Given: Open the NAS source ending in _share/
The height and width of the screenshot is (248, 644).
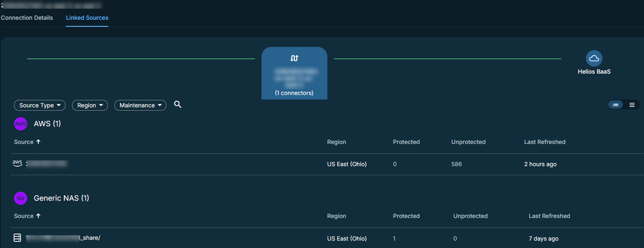Looking at the screenshot, I should [x=63, y=238].
